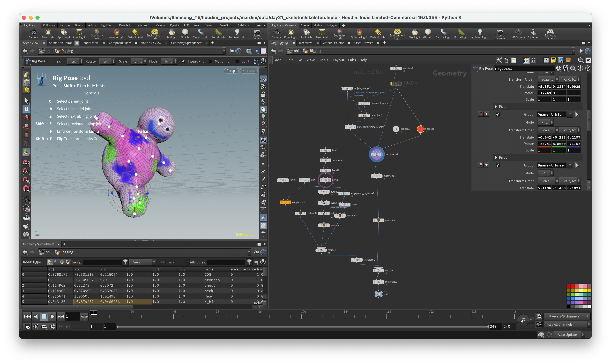
Task: Click the VR Camera shelf icon
Action: tap(518, 34)
